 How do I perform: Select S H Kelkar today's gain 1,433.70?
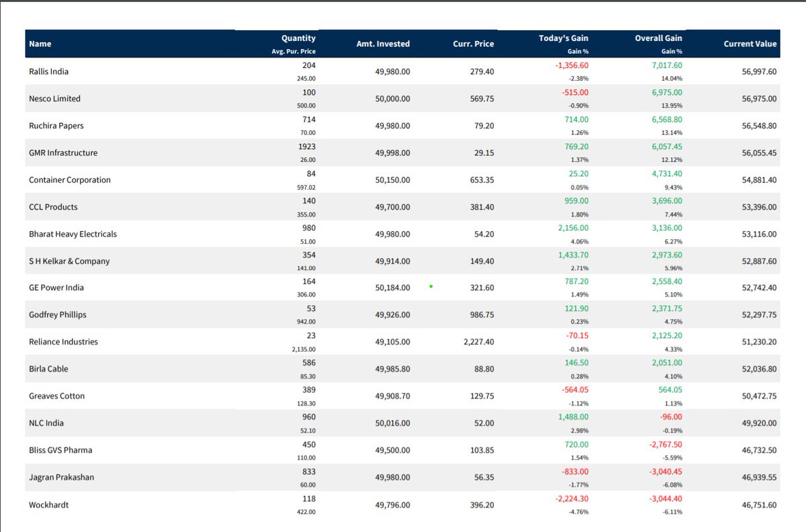coord(573,255)
